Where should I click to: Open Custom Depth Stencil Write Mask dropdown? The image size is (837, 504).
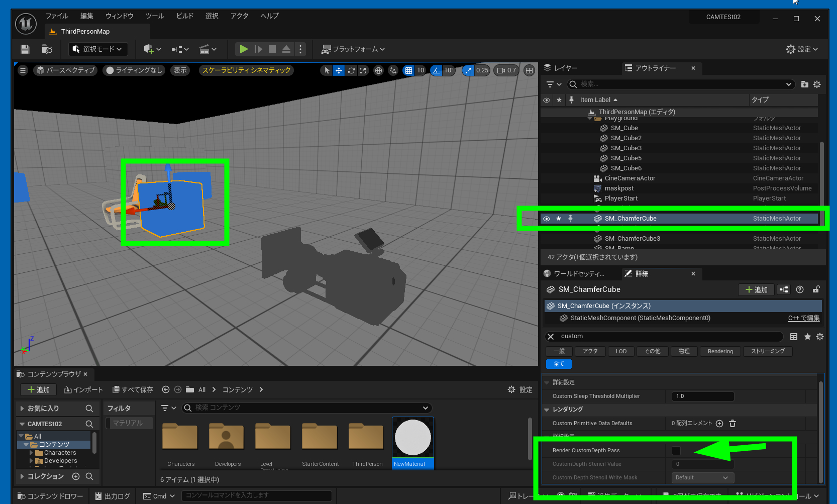702,478
